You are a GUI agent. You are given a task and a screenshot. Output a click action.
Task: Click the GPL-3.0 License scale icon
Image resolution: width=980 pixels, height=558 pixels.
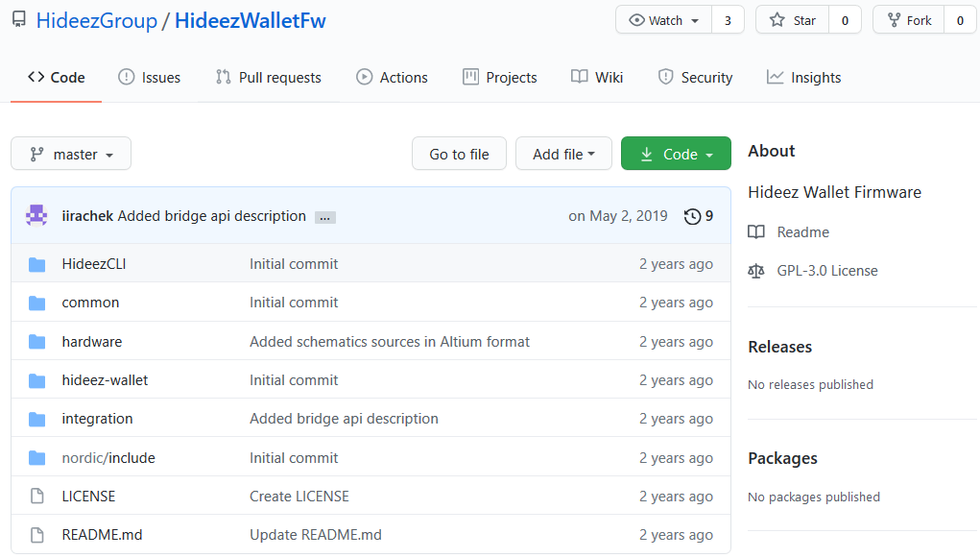click(x=756, y=271)
